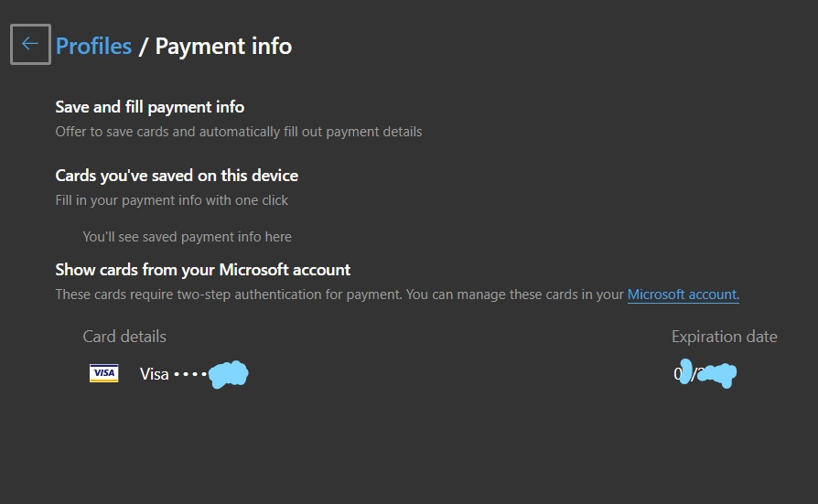Open the Profiles breadcrumb link
Image resolution: width=818 pixels, height=504 pixels.
[x=93, y=46]
